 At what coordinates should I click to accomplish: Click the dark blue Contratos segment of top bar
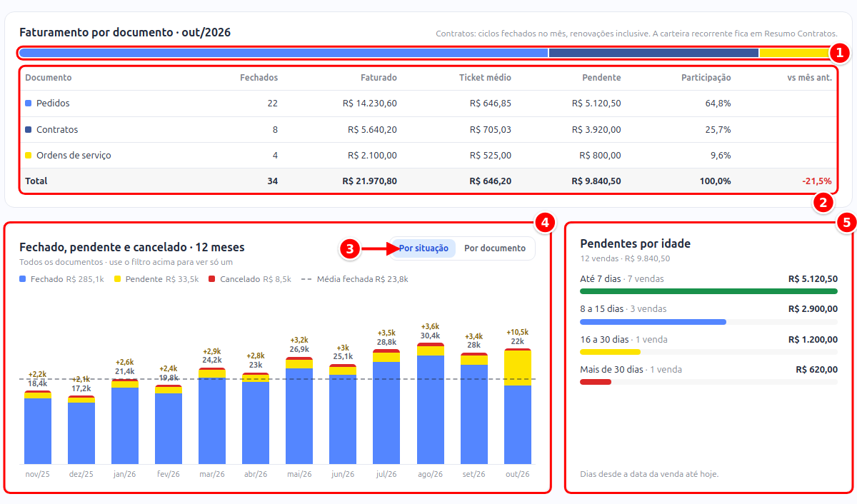(x=653, y=53)
